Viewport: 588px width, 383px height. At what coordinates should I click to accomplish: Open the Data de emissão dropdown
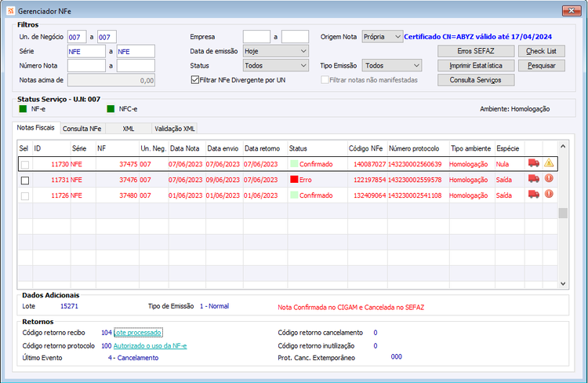pos(276,51)
